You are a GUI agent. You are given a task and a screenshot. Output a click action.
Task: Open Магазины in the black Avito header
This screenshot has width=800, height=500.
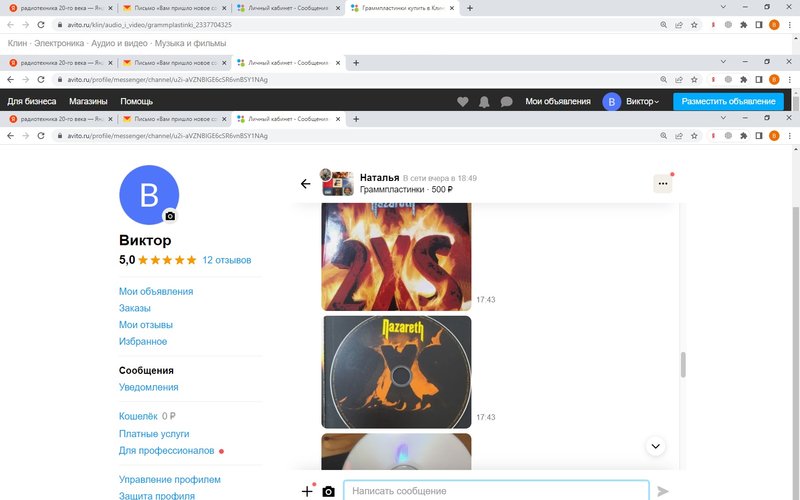pos(88,102)
